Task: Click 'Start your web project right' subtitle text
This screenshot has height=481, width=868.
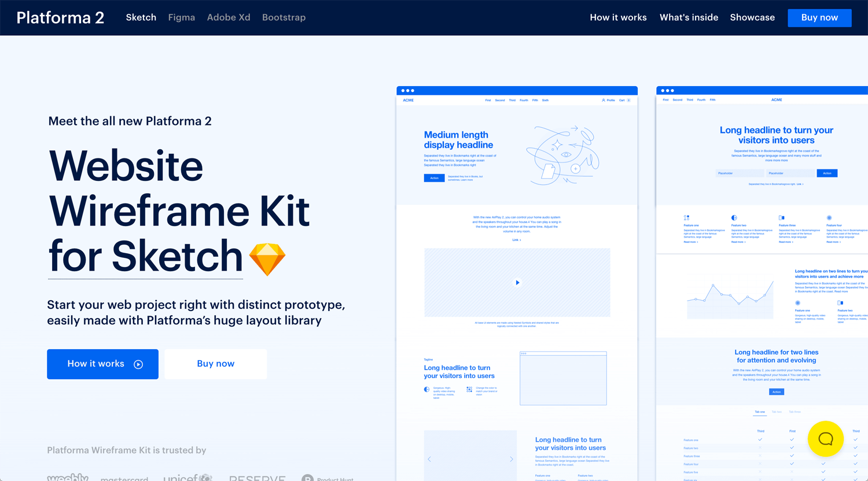Action: coord(196,313)
